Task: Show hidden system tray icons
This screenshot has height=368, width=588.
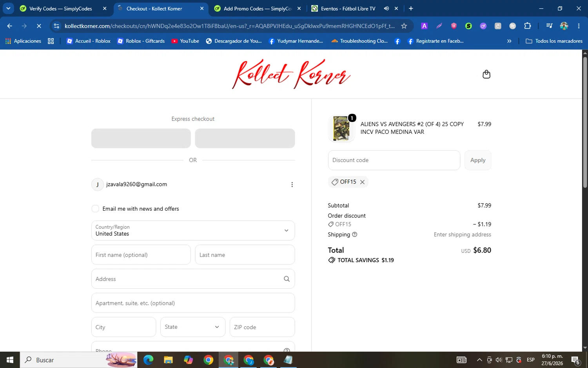Action: (x=479, y=360)
